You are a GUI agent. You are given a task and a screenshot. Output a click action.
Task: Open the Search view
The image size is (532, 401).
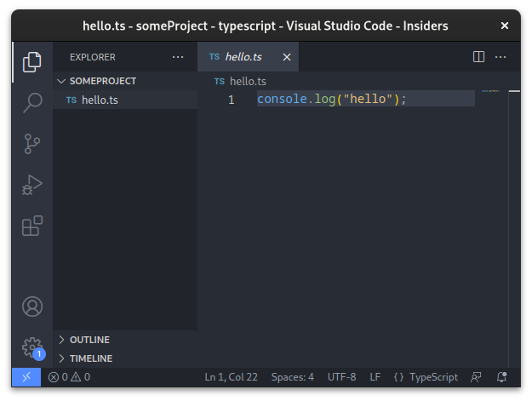pyautogui.click(x=32, y=103)
